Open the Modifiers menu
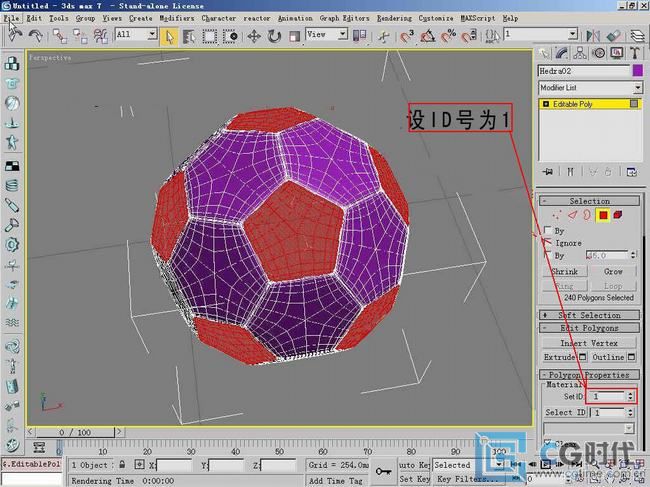650x487 pixels. pos(177,18)
